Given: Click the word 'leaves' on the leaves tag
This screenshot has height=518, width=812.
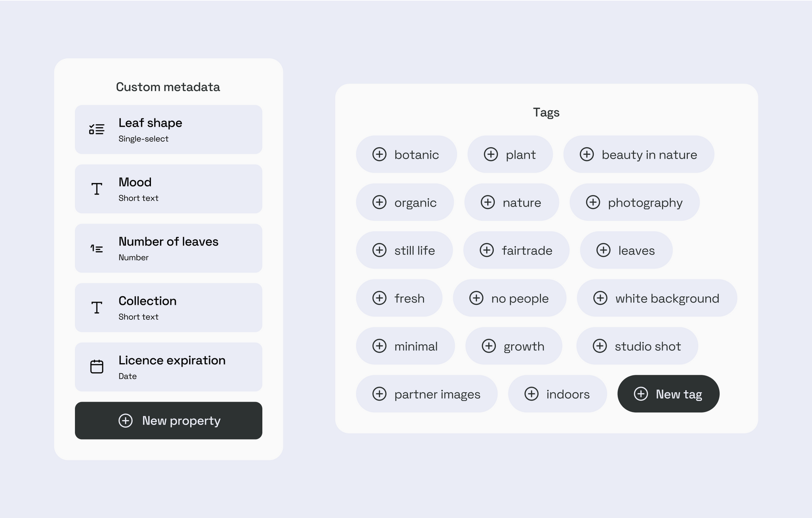Looking at the screenshot, I should coord(636,250).
